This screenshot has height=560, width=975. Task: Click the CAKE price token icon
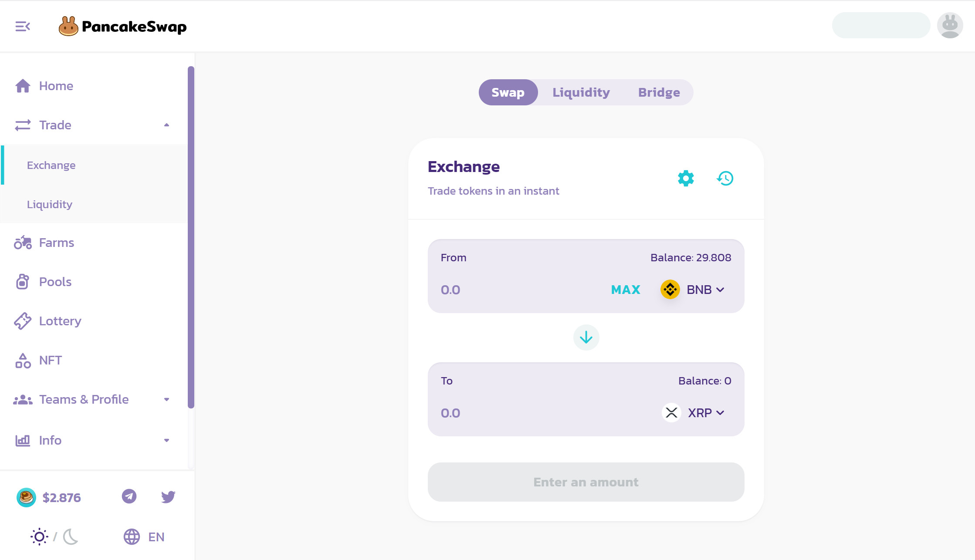point(26,497)
